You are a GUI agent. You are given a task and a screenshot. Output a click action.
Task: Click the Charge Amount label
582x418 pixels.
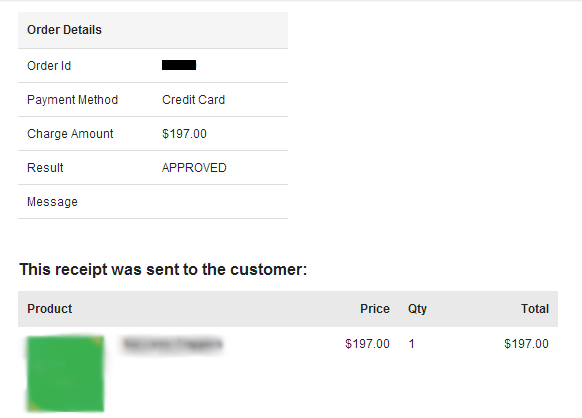[x=70, y=134]
